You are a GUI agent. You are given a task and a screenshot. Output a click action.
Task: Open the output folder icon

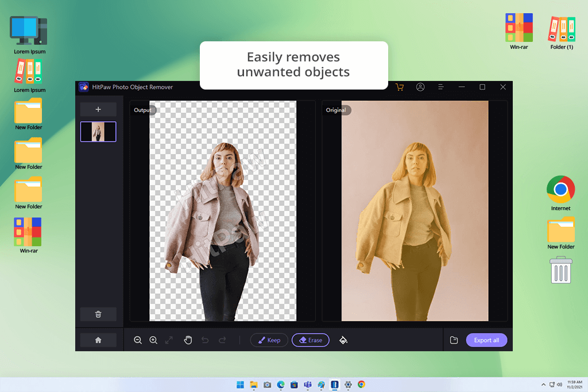pos(454,340)
